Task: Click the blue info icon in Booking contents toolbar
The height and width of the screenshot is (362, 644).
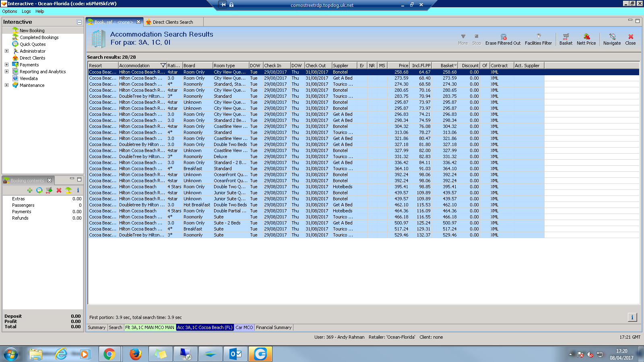Action: 78,190
